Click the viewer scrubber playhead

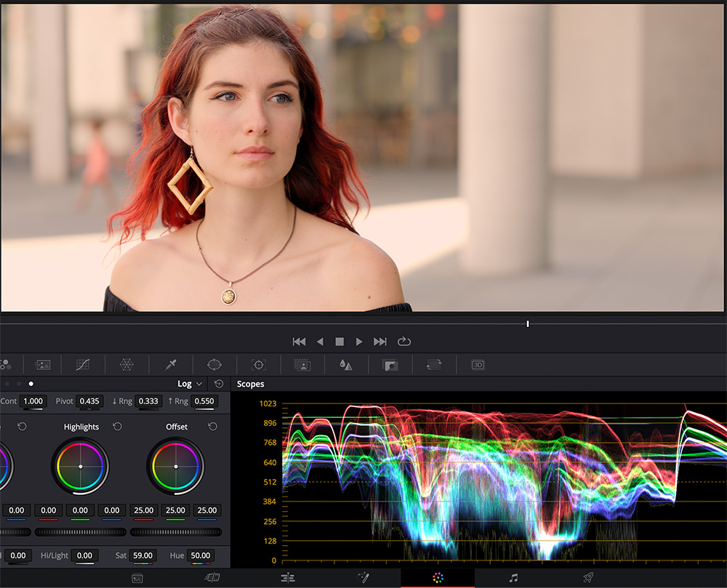click(528, 324)
